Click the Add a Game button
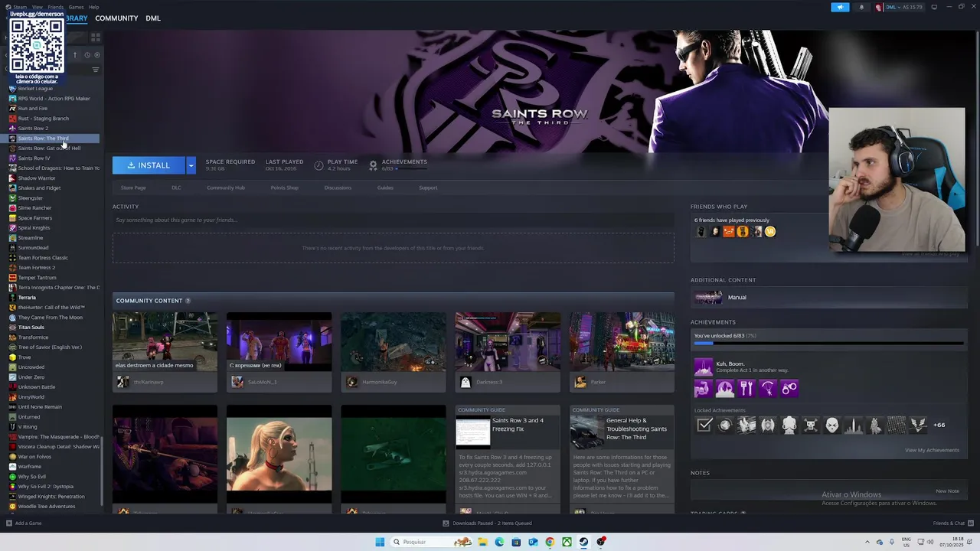 coord(24,523)
